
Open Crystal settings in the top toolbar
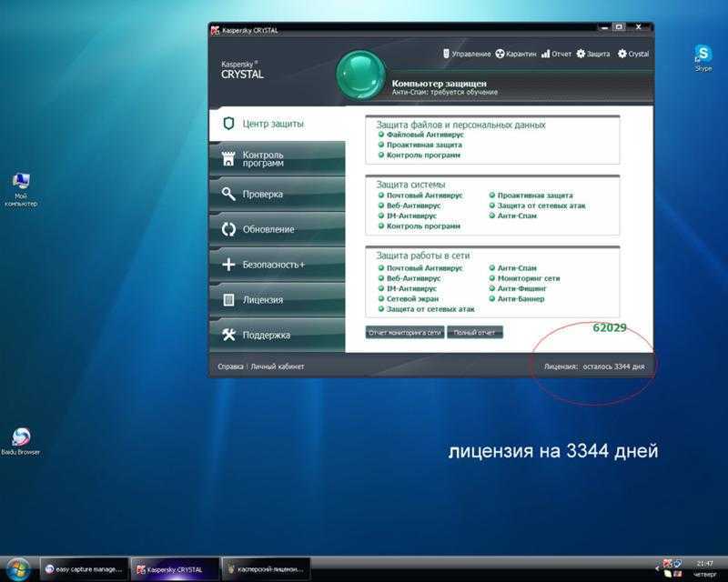click(x=633, y=54)
